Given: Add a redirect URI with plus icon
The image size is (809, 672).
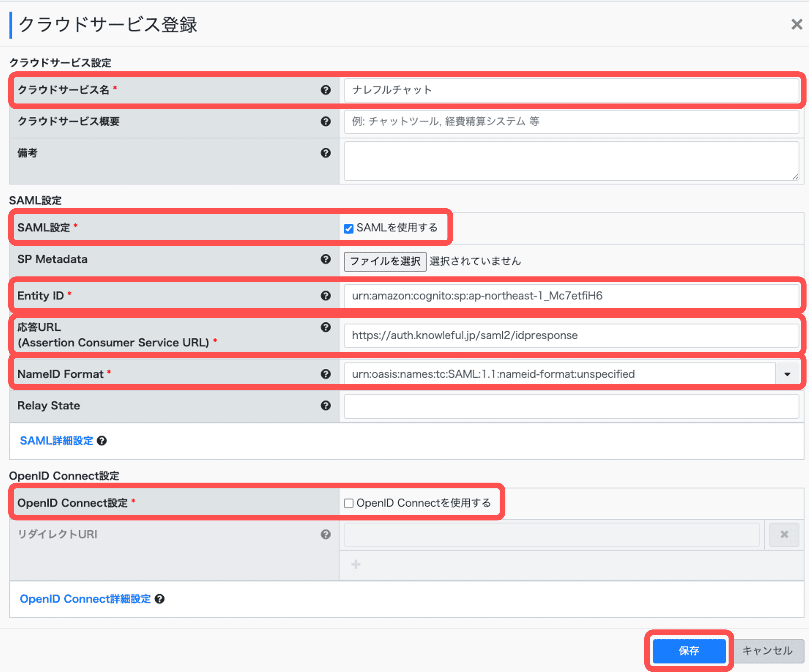Looking at the screenshot, I should click(x=355, y=564).
